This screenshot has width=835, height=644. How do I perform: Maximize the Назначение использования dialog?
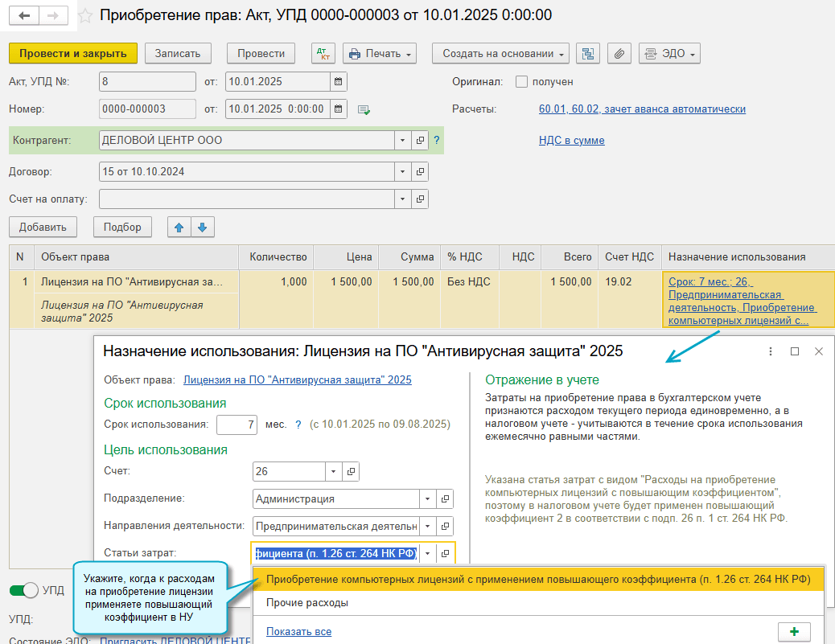click(795, 351)
